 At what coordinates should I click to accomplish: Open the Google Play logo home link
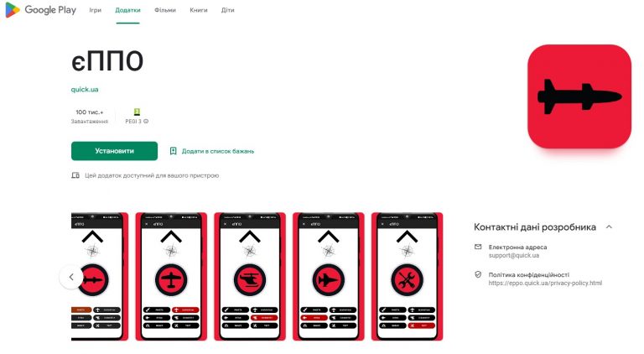40,10
